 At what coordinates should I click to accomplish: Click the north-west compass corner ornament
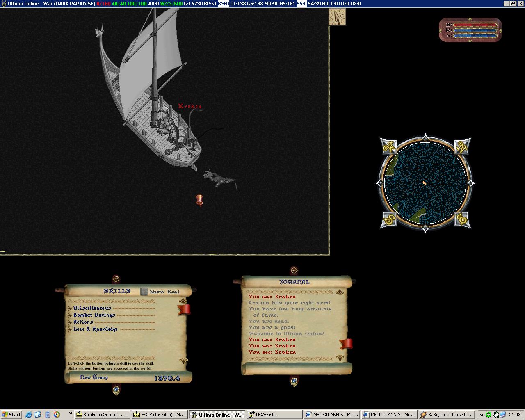pos(388,146)
